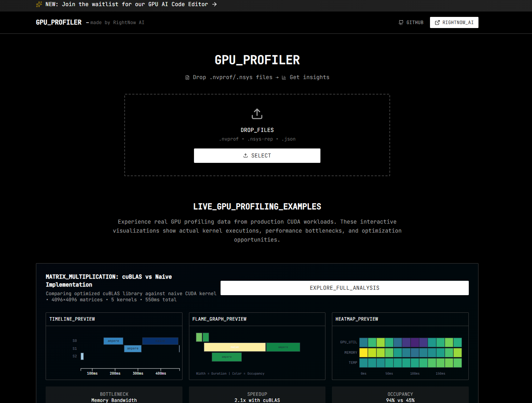The height and width of the screenshot is (403, 532).
Task: Click the MATRIX_MULTIPLICATION example title
Action: [x=108, y=280]
